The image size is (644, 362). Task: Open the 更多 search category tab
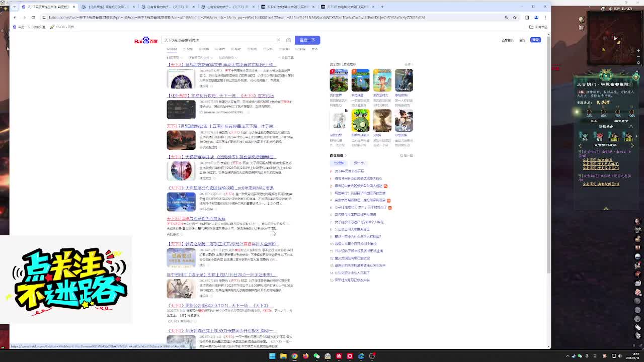pyautogui.click(x=314, y=49)
